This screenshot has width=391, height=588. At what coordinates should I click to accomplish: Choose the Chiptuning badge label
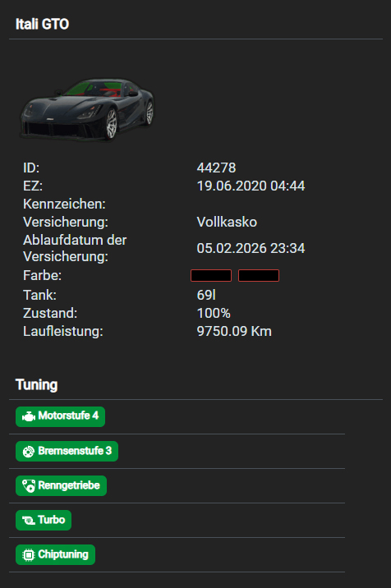point(63,554)
